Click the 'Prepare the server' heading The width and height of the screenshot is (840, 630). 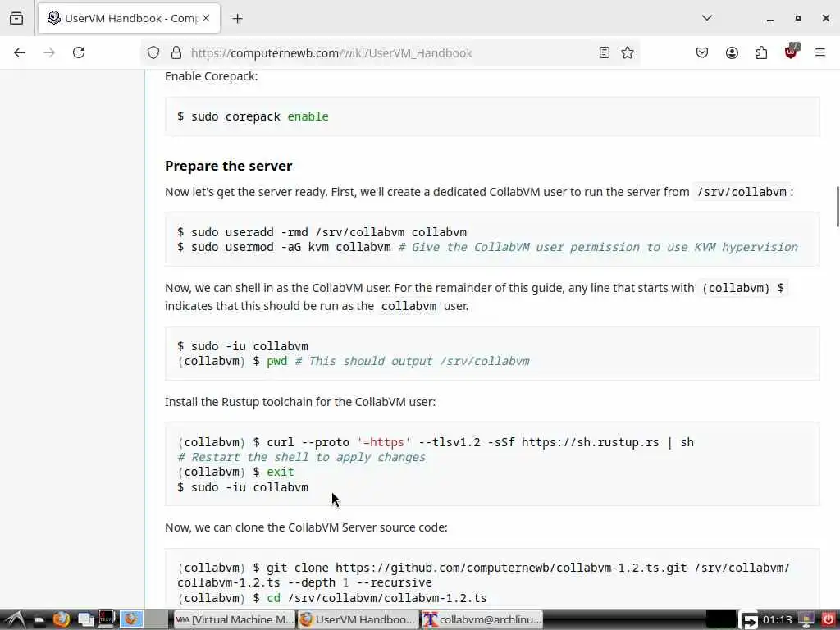228,166
